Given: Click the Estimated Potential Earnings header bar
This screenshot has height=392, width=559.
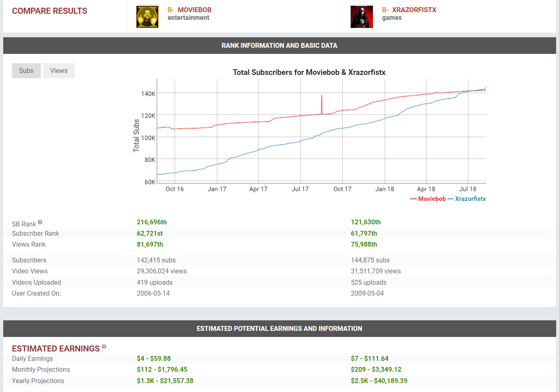Looking at the screenshot, I should pos(280,328).
